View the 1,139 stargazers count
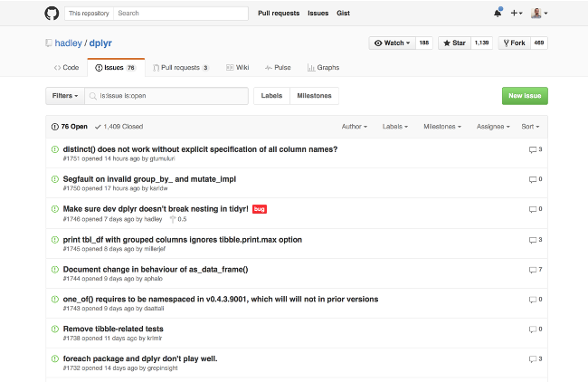The image size is (588, 382). (x=481, y=43)
